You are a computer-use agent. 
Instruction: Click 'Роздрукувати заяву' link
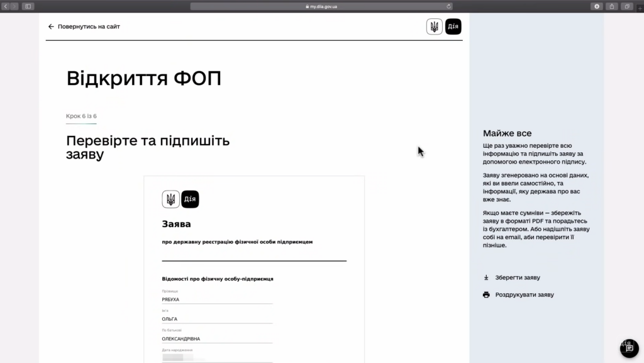(524, 294)
